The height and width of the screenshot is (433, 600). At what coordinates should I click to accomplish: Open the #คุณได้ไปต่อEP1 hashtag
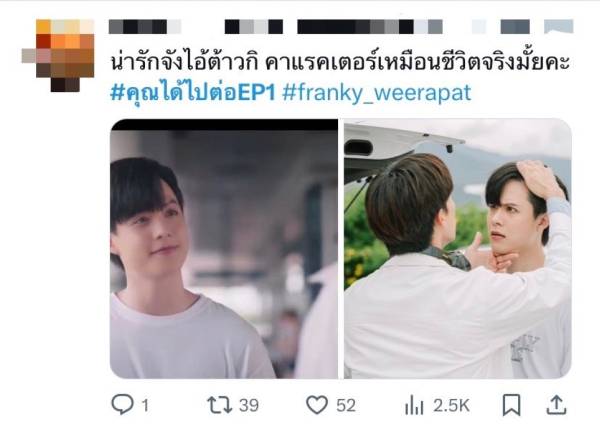pos(193,93)
